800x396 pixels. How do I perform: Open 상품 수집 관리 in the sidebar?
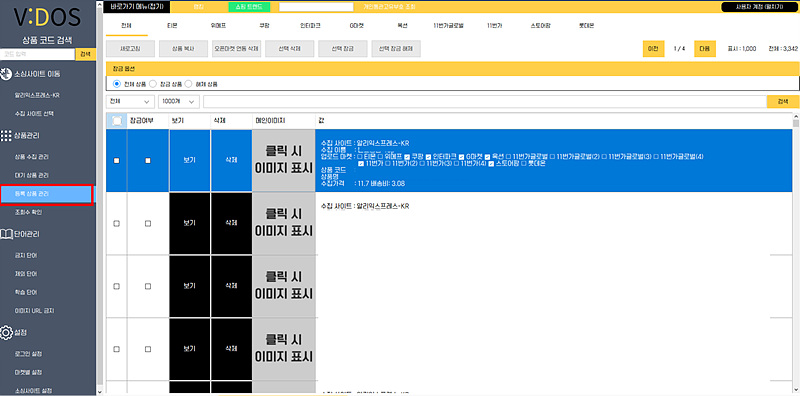[32, 157]
